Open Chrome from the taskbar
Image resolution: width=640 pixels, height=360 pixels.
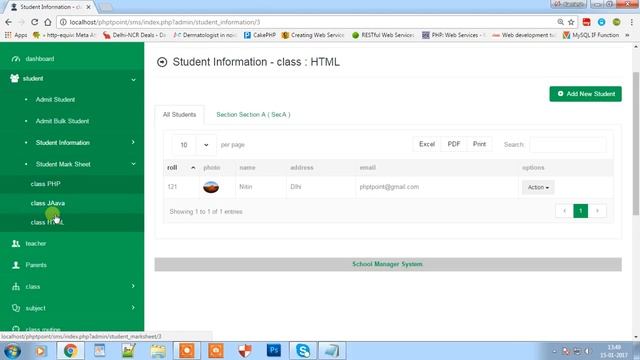point(70,351)
